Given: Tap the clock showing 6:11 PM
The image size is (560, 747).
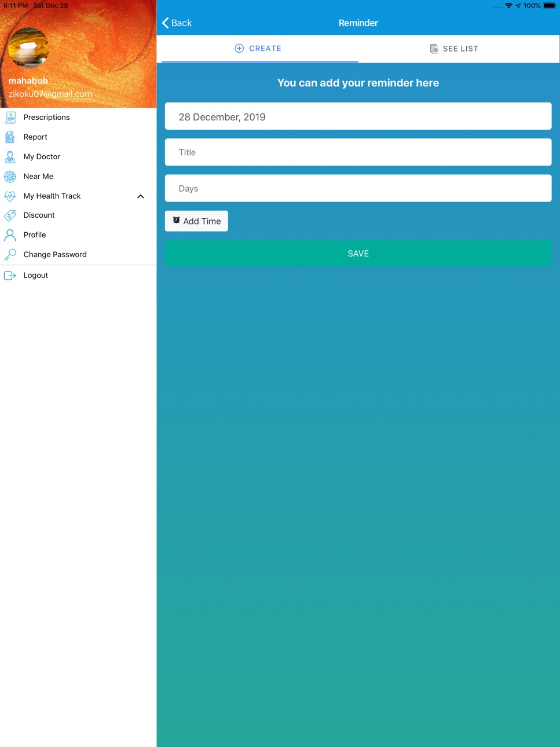Looking at the screenshot, I should tap(16, 6).
